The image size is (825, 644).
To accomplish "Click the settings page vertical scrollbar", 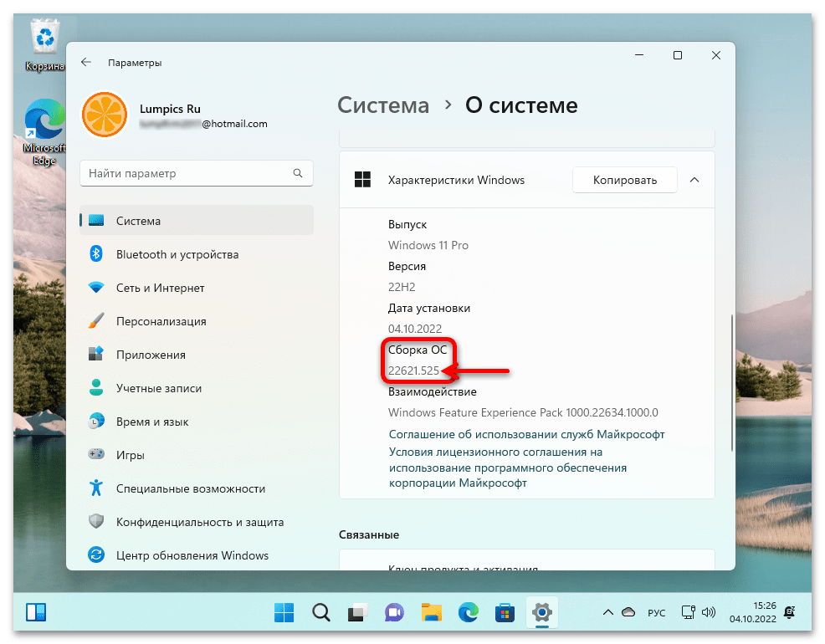I will pyautogui.click(x=731, y=382).
